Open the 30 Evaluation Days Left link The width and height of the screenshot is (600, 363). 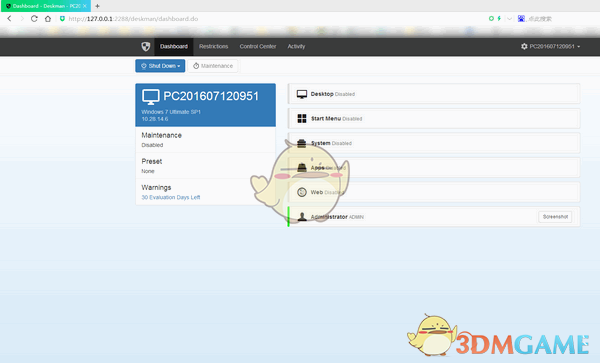[171, 197]
